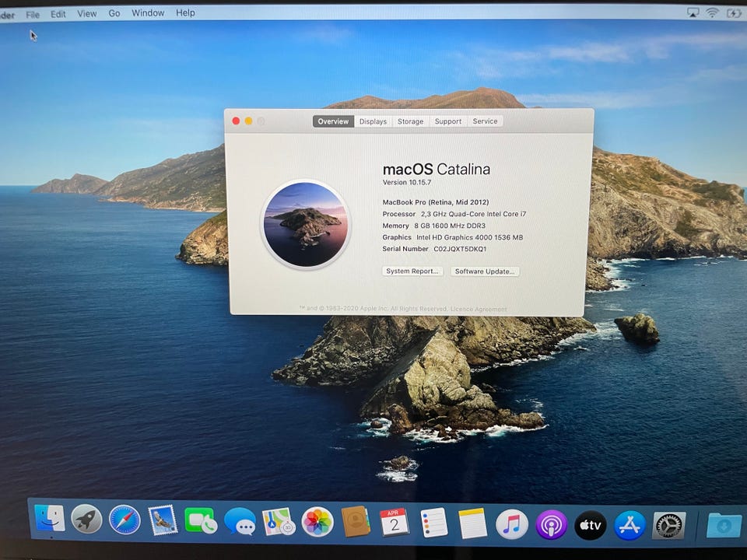Switch to the Support tab
Viewport: 747px width, 560px height.
pyautogui.click(x=448, y=121)
